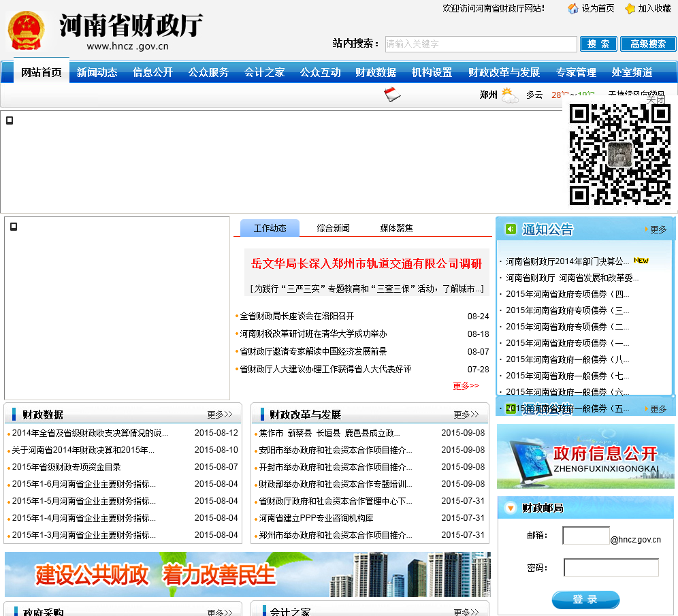Click the orange arrow icon beside 财政邮局

(x=511, y=508)
